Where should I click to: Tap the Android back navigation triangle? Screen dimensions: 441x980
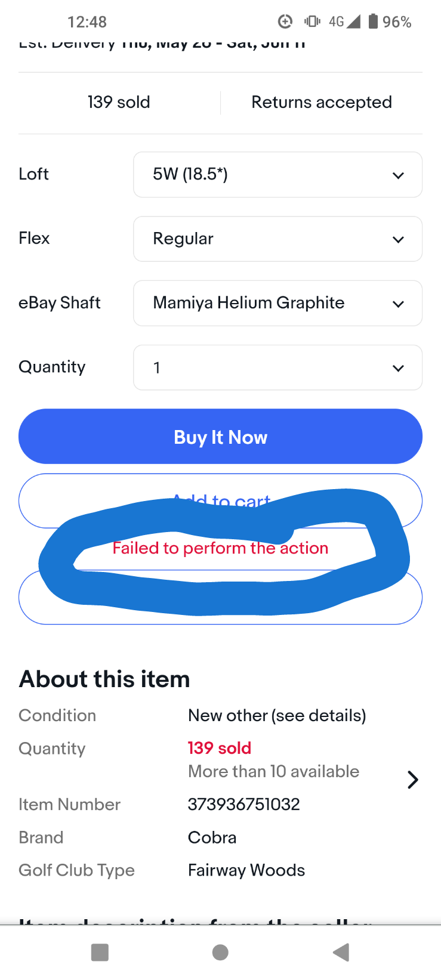(x=341, y=953)
